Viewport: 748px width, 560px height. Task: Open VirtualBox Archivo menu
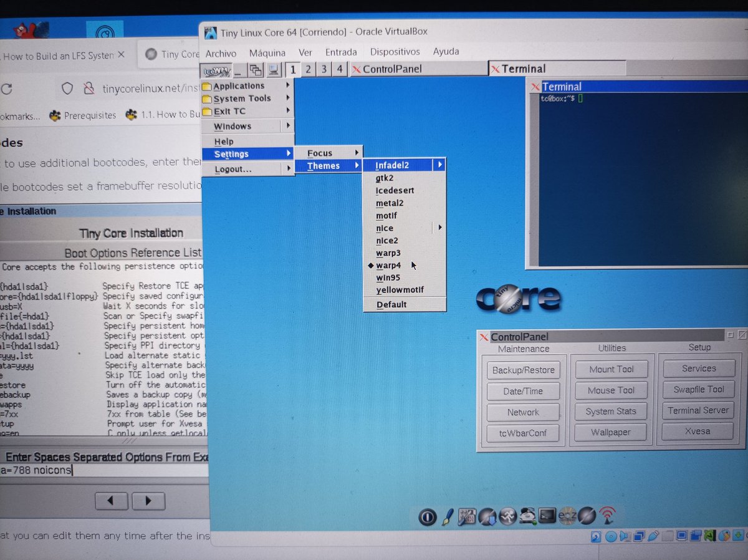coord(221,53)
